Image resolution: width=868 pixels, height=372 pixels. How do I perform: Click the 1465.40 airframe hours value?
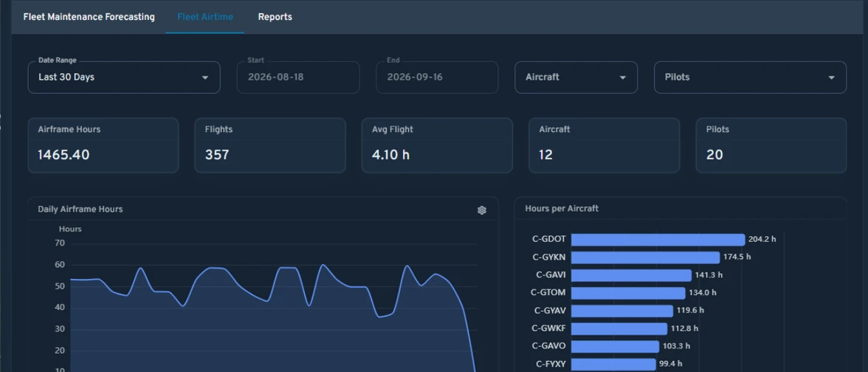pyautogui.click(x=63, y=155)
